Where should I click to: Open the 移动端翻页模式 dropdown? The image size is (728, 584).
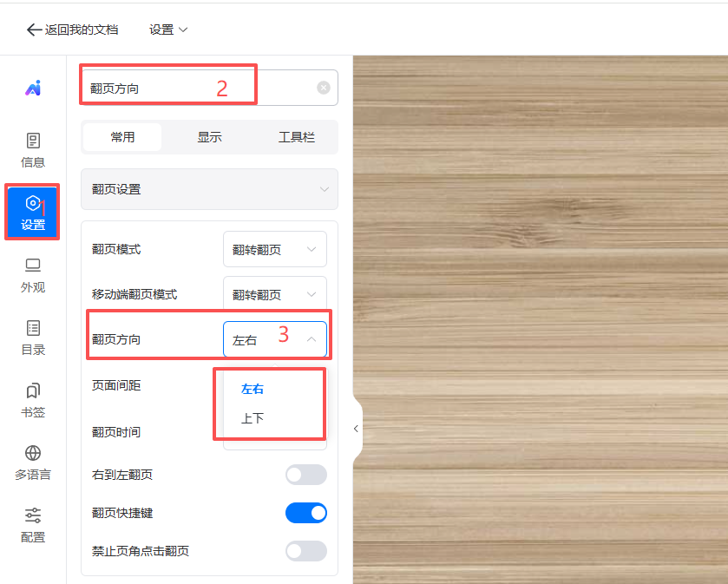[x=274, y=294]
